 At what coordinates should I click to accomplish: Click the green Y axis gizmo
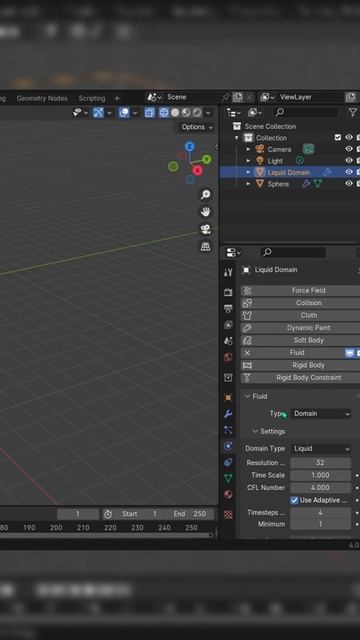(207, 159)
